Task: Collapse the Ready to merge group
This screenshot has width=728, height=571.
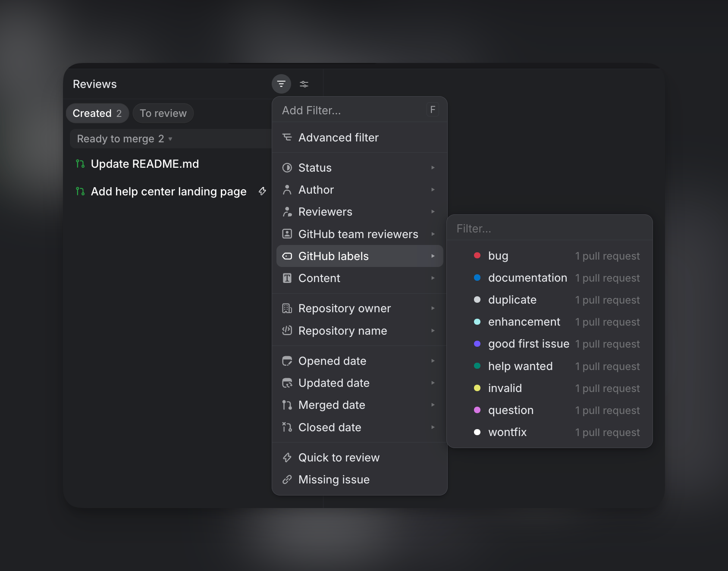Action: pos(170,139)
